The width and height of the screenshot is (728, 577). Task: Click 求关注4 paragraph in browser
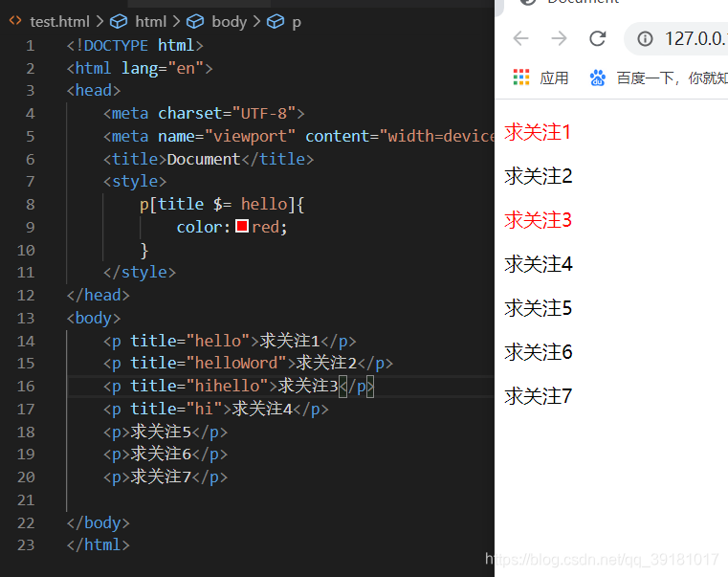tap(539, 264)
